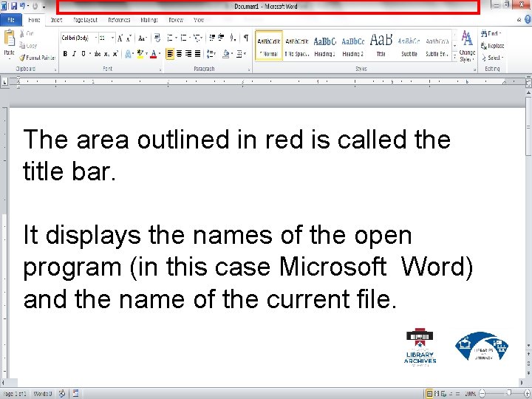Apply the Normal style
532x399 pixels.
(269, 46)
